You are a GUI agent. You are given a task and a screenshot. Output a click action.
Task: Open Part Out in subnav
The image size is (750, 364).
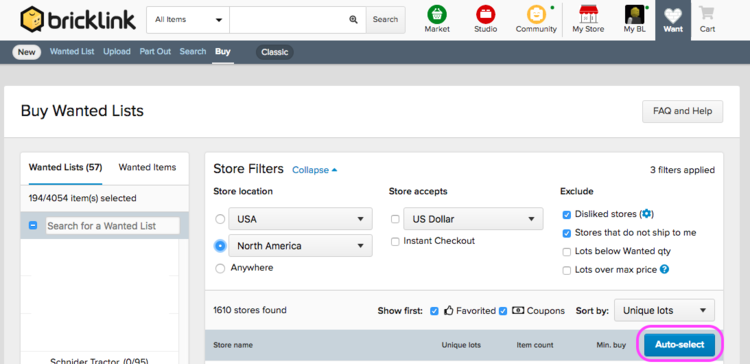[155, 52]
